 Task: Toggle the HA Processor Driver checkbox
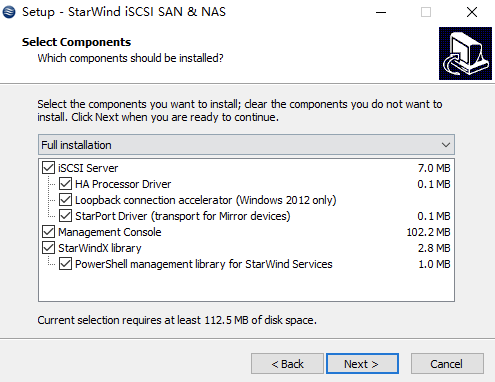point(65,184)
